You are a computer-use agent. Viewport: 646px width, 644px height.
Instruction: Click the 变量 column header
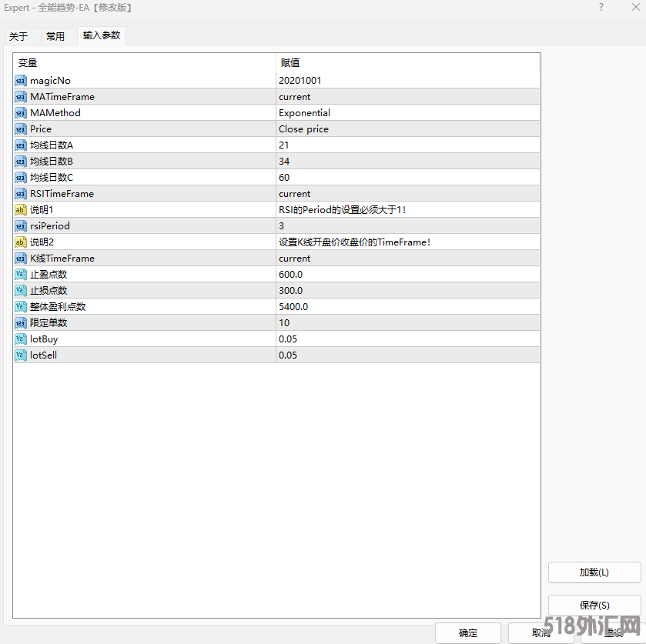[x=144, y=63]
